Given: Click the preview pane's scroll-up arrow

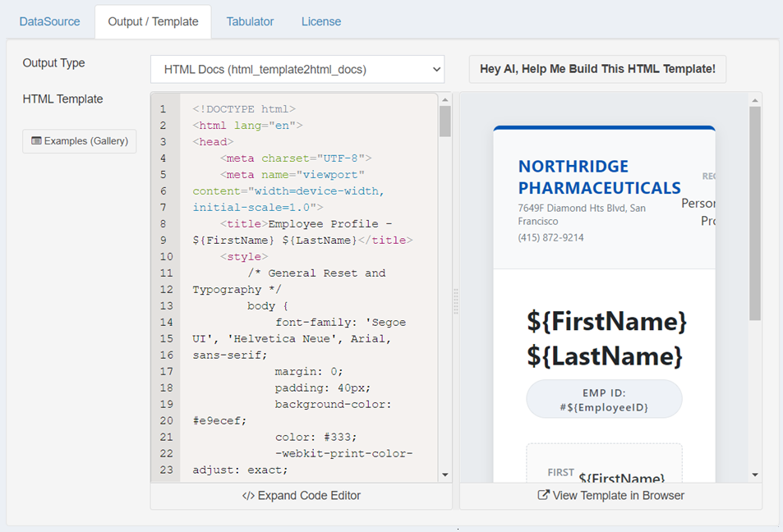Looking at the screenshot, I should tap(754, 100).
